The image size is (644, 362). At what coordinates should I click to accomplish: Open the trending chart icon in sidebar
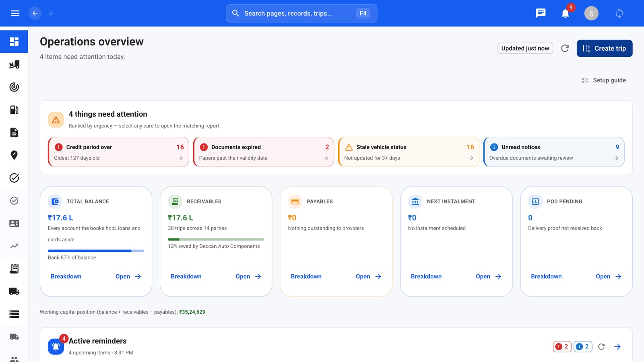point(14,246)
